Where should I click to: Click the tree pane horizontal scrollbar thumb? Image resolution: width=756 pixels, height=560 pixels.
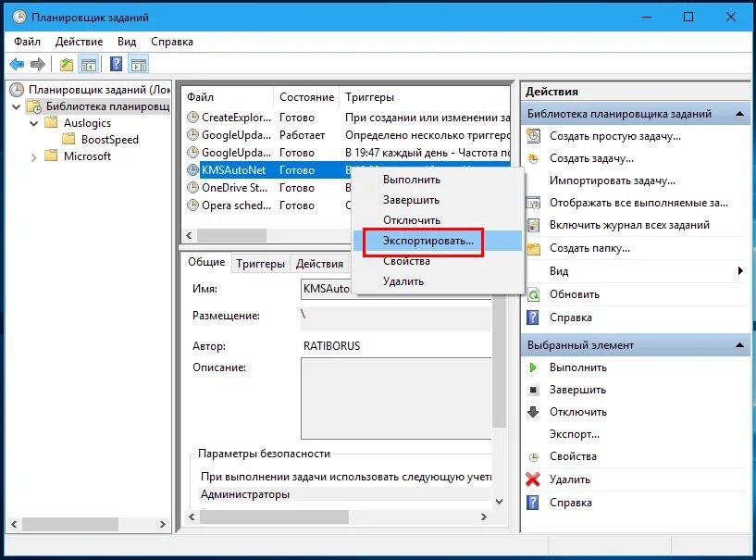click(x=70, y=524)
